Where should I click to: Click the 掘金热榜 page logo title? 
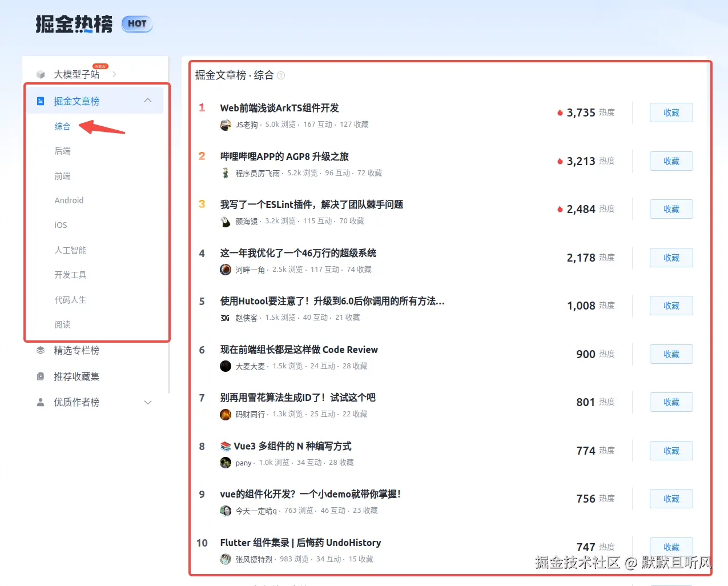coord(74,24)
